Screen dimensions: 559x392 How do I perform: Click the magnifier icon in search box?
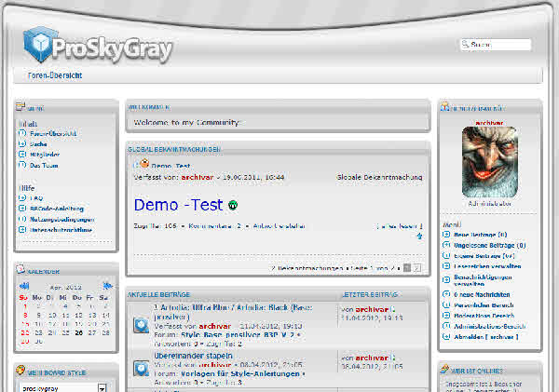coord(465,45)
